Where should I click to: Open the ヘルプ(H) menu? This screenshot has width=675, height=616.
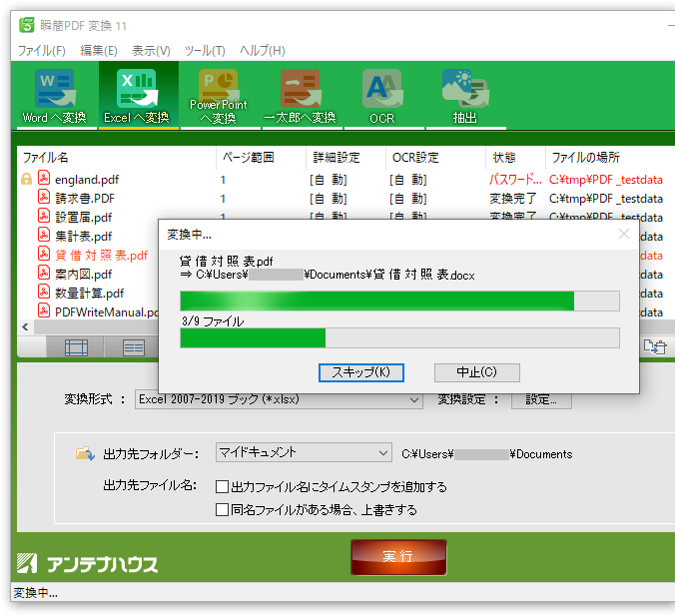[x=263, y=51]
